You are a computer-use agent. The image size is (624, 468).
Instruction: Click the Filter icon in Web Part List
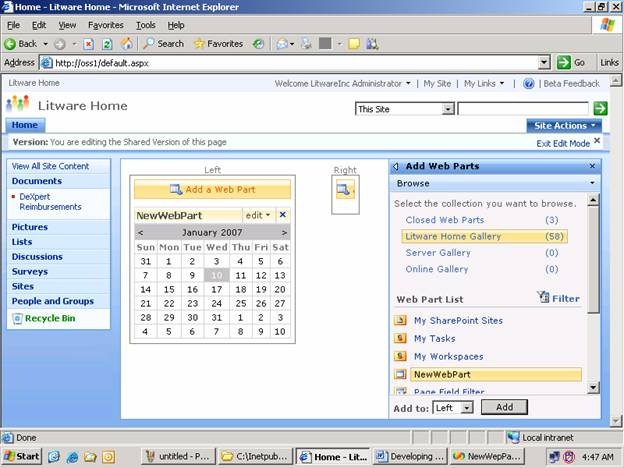tap(543, 297)
